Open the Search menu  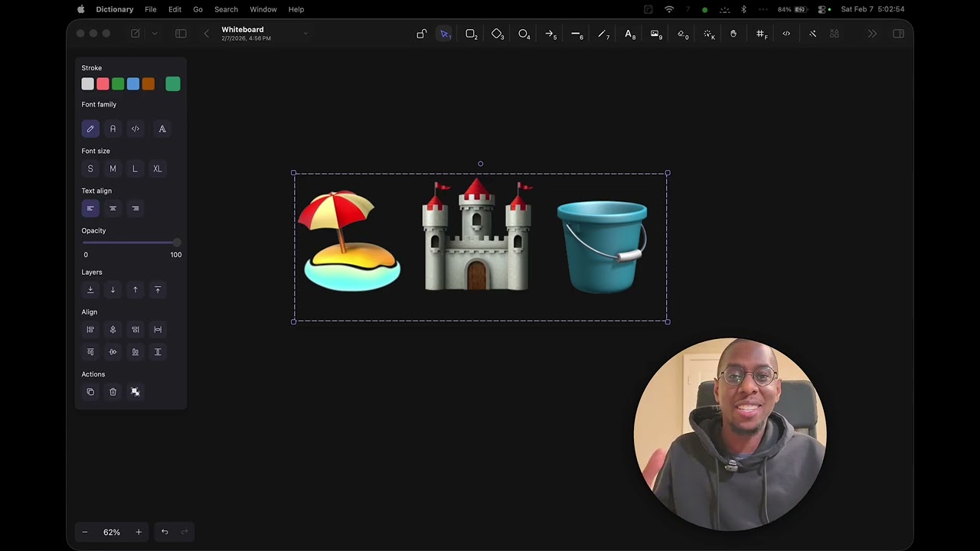point(226,9)
